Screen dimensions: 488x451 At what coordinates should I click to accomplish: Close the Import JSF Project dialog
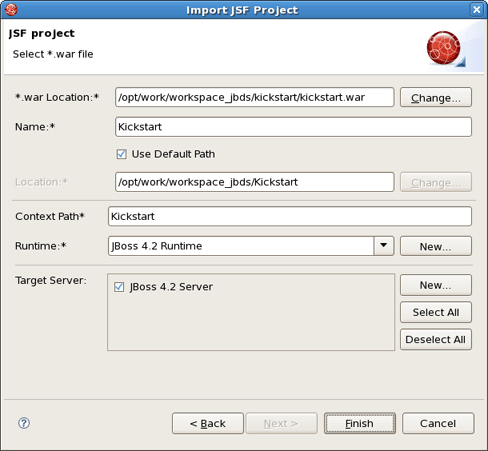[477, 9]
